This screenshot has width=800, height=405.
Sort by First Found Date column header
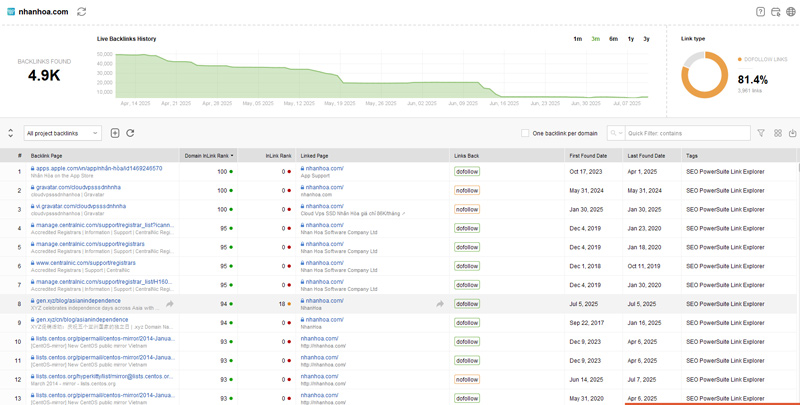coord(594,156)
